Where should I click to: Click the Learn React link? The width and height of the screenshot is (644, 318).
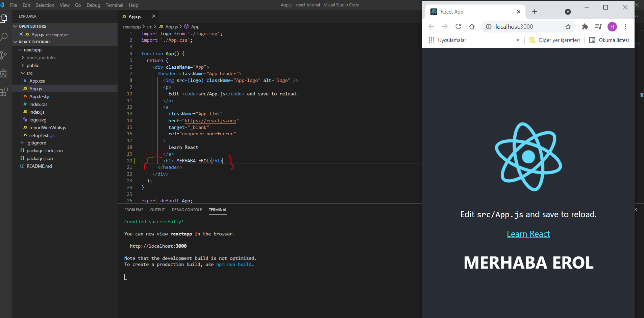tap(528, 234)
